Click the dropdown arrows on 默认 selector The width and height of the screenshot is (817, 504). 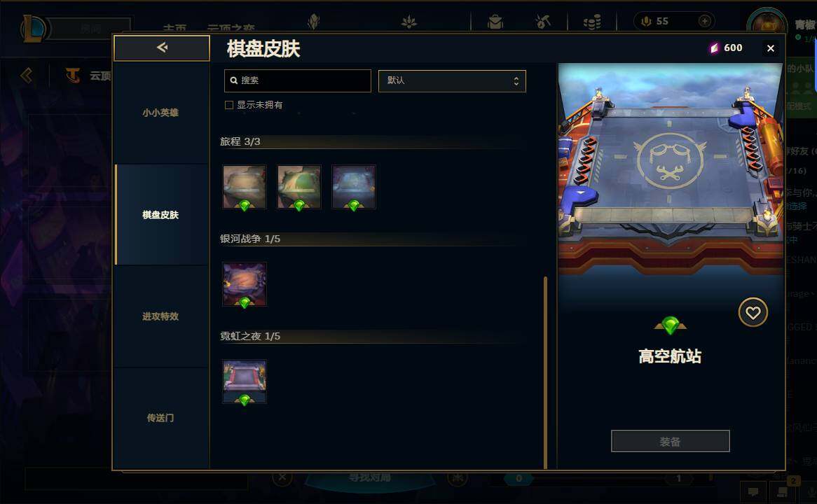(x=516, y=80)
